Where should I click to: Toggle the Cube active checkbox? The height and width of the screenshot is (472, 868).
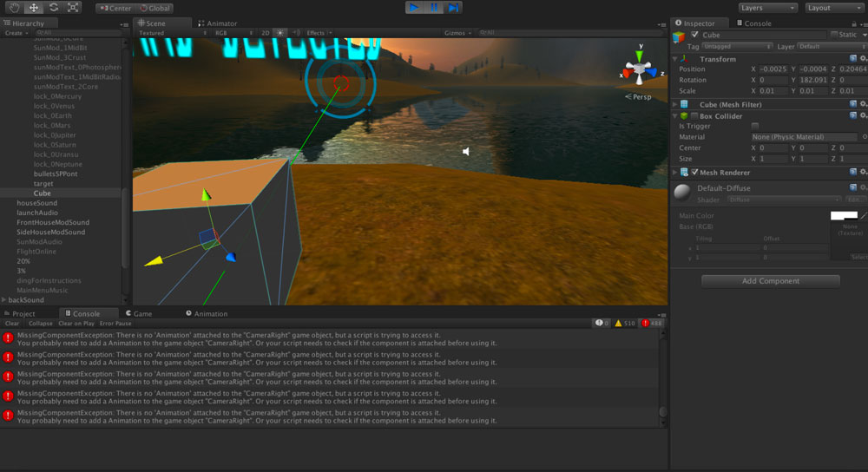(x=694, y=35)
